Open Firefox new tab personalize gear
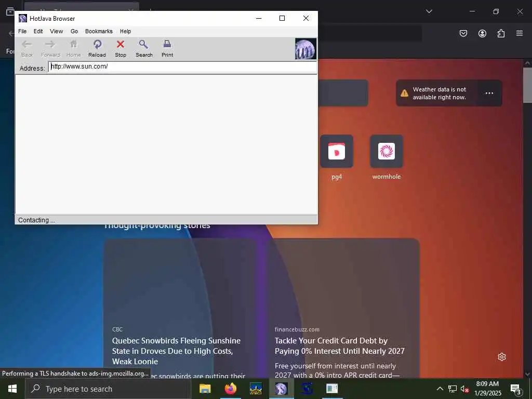The width and height of the screenshot is (532, 399). click(x=502, y=357)
